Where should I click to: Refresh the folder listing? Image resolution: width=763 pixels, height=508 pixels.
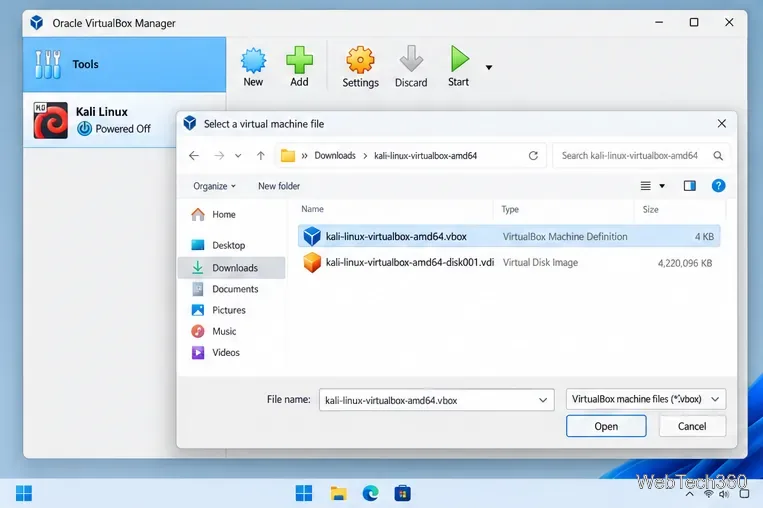click(x=533, y=156)
